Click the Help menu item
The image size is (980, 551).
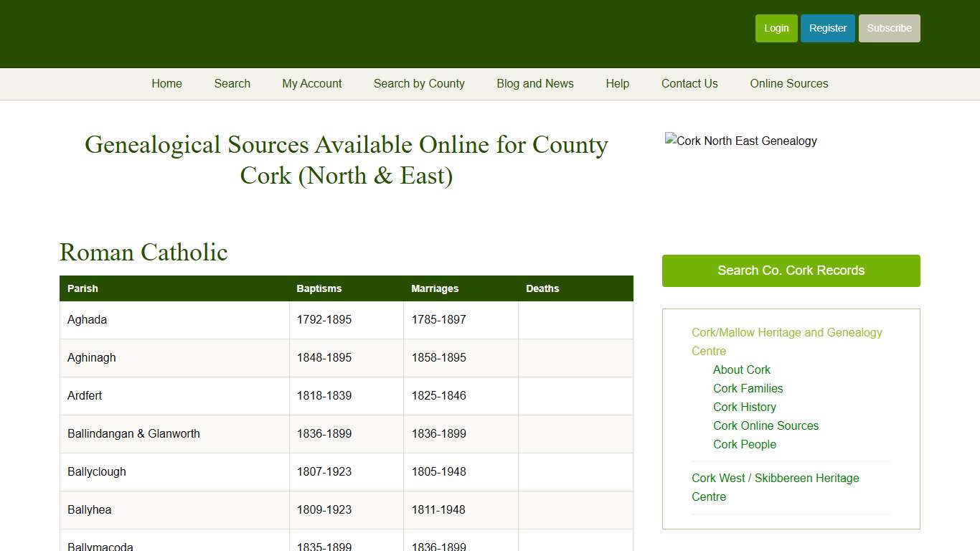point(617,84)
